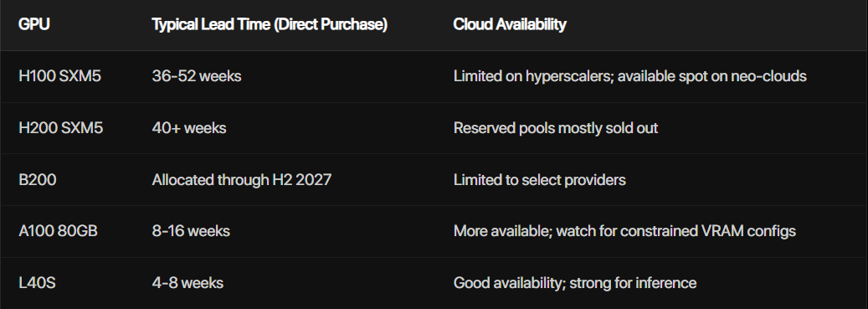Viewport: 868px width, 309px height.
Task: Click the GPU column header
Action: 33,24
